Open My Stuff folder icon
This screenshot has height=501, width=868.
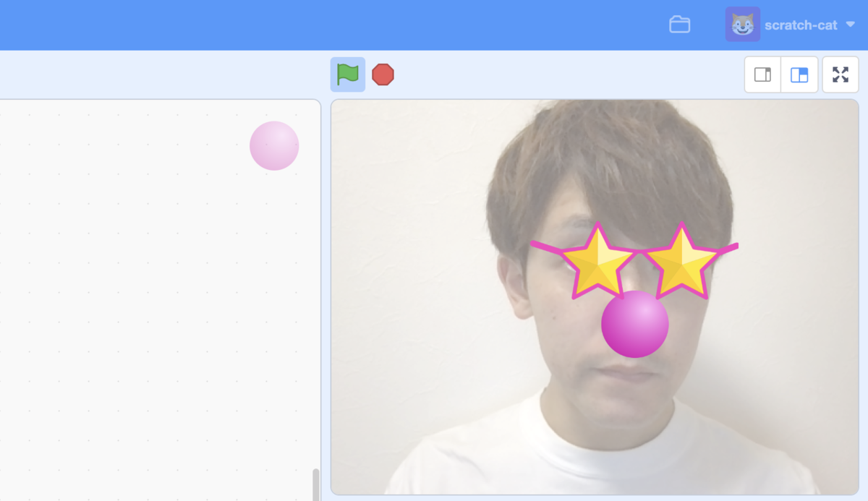(x=679, y=25)
